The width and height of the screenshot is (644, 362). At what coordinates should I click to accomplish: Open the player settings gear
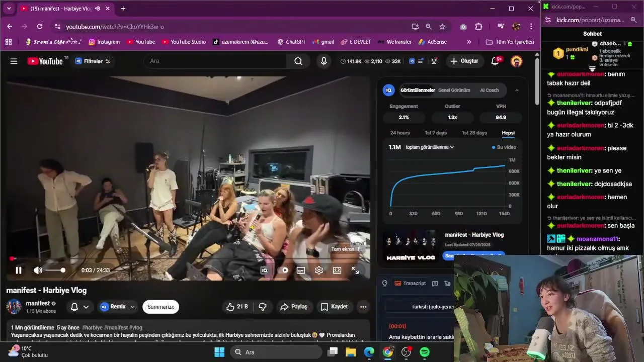tap(319, 270)
